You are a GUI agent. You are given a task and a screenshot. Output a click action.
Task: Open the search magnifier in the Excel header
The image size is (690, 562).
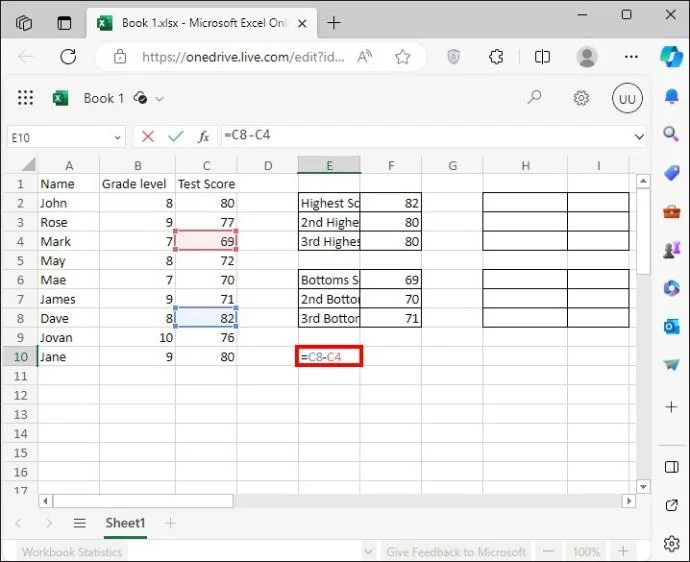coord(535,97)
